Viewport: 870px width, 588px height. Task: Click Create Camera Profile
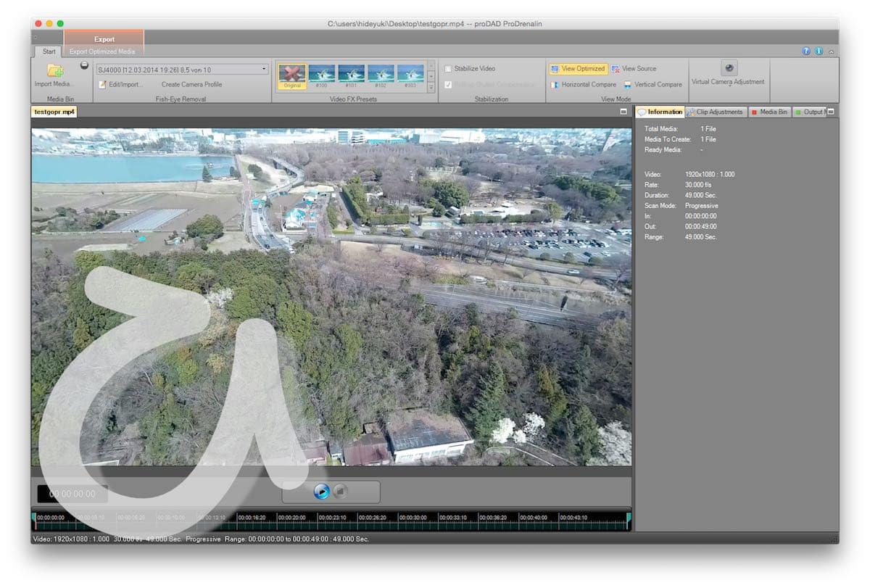coord(191,85)
